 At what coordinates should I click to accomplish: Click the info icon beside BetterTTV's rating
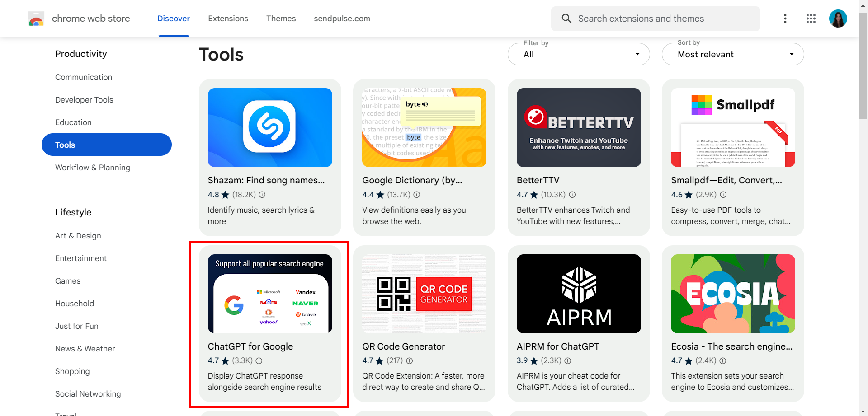tap(572, 195)
